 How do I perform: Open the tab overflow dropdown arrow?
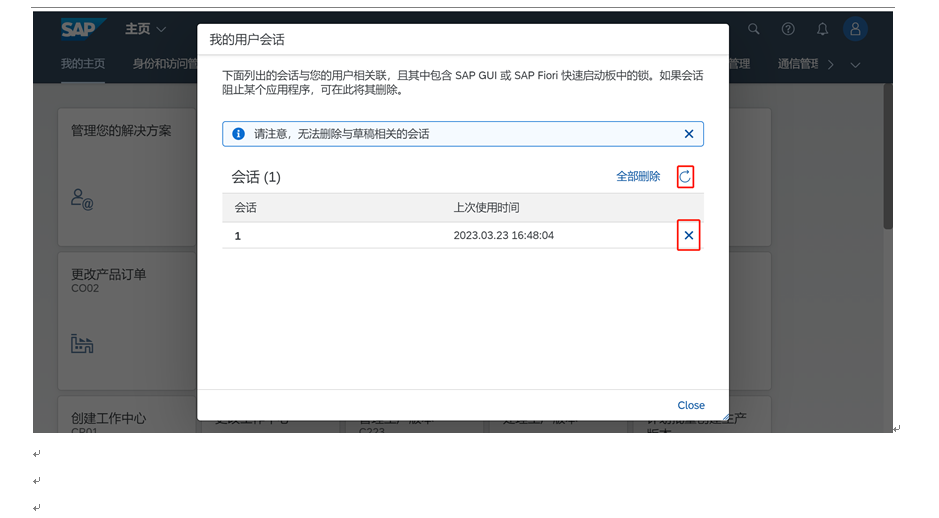[855, 65]
